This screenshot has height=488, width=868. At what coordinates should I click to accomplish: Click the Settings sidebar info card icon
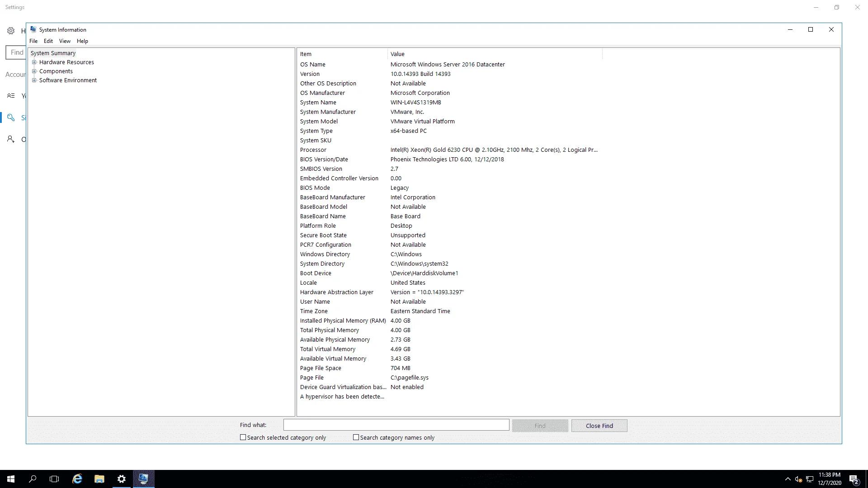(x=11, y=96)
